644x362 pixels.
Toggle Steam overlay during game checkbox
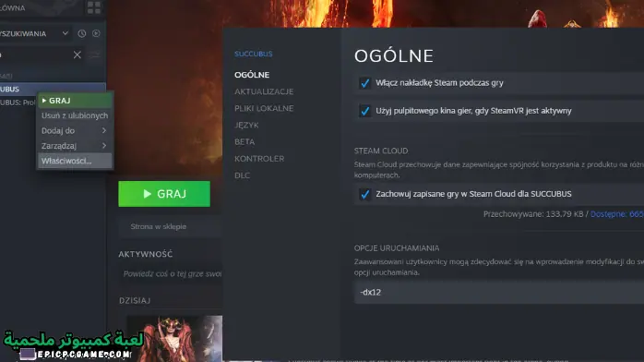point(364,83)
